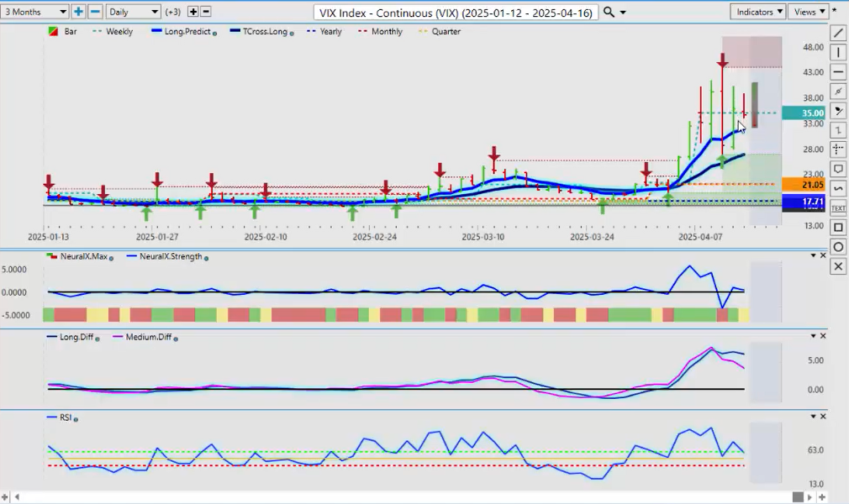Image resolution: width=849 pixels, height=504 pixels.
Task: Expand the symbol search dropdown arrow
Action: tap(626, 12)
